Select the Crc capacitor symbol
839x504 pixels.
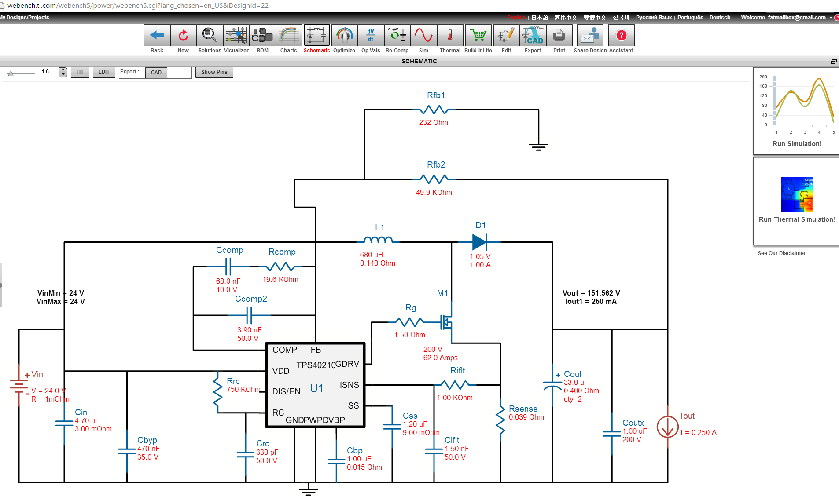pyautogui.click(x=246, y=454)
